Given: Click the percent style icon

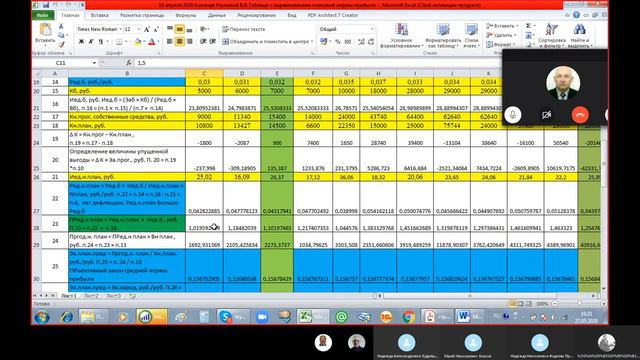Looking at the screenshot, I should click(x=338, y=42).
